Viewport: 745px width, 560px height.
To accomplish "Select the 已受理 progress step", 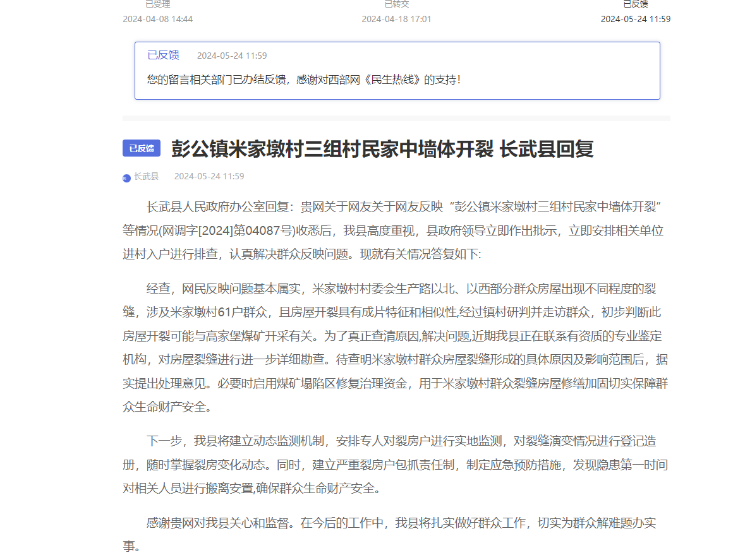I will [x=157, y=4].
